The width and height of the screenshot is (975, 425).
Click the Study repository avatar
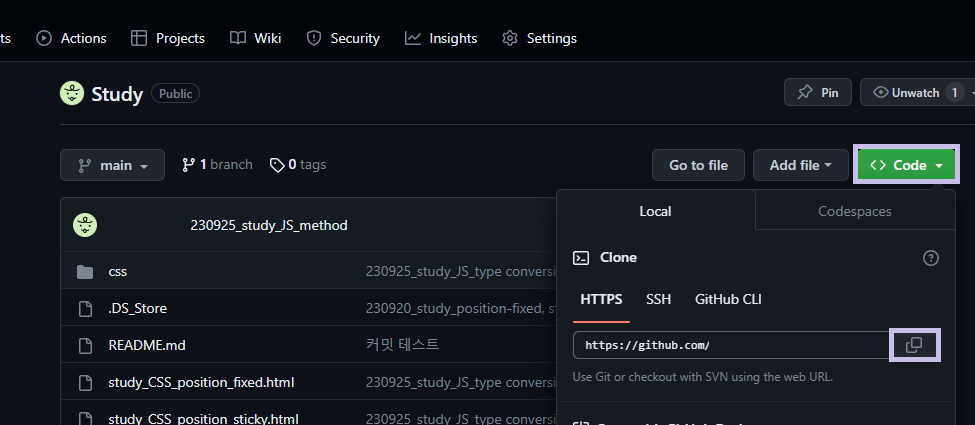pos(72,93)
